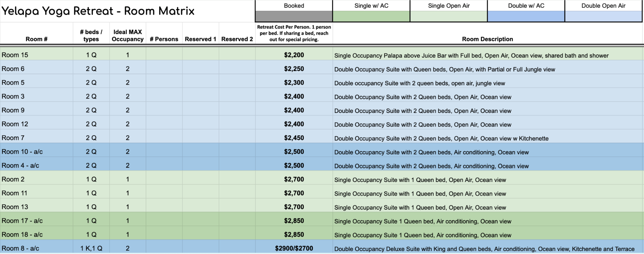Click the Double Open Air legend swatch
Screen dimensions: 644x254
[x=603, y=16]
